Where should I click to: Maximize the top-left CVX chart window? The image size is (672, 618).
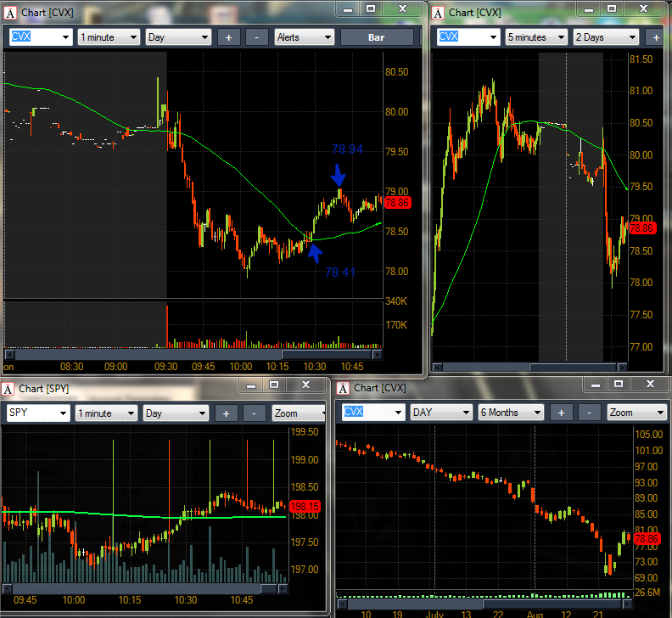(371, 9)
